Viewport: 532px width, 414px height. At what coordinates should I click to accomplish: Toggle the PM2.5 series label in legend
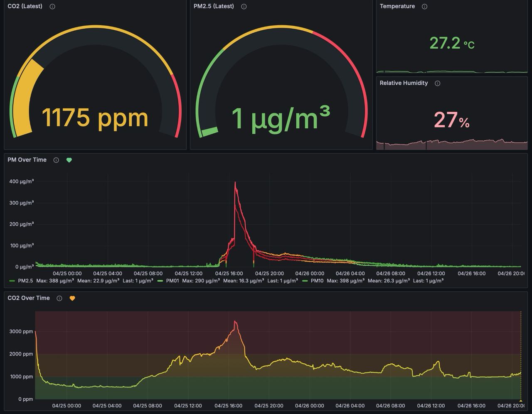pyautogui.click(x=25, y=281)
